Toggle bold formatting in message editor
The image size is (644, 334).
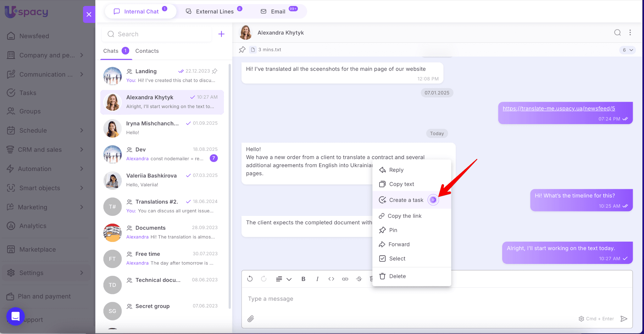[x=303, y=279]
